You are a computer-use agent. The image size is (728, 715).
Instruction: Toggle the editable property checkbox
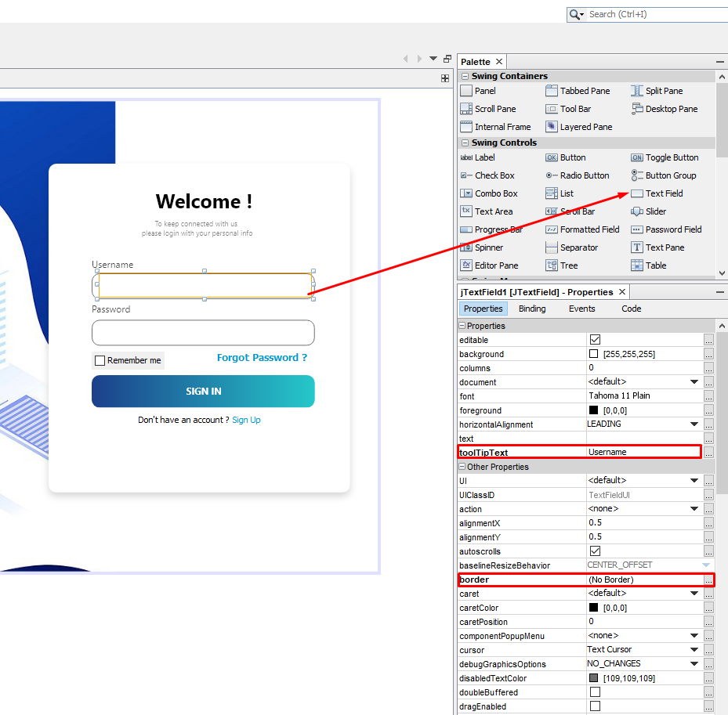click(x=595, y=339)
